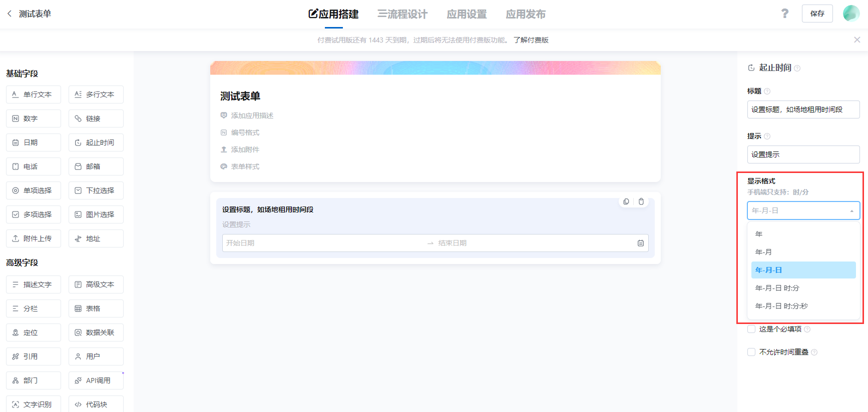Switch to 流程设计 tab
The image size is (868, 412).
point(402,14)
